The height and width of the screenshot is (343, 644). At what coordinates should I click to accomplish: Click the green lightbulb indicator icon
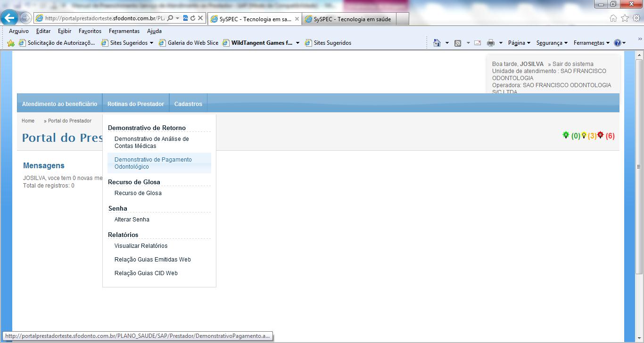click(x=566, y=135)
